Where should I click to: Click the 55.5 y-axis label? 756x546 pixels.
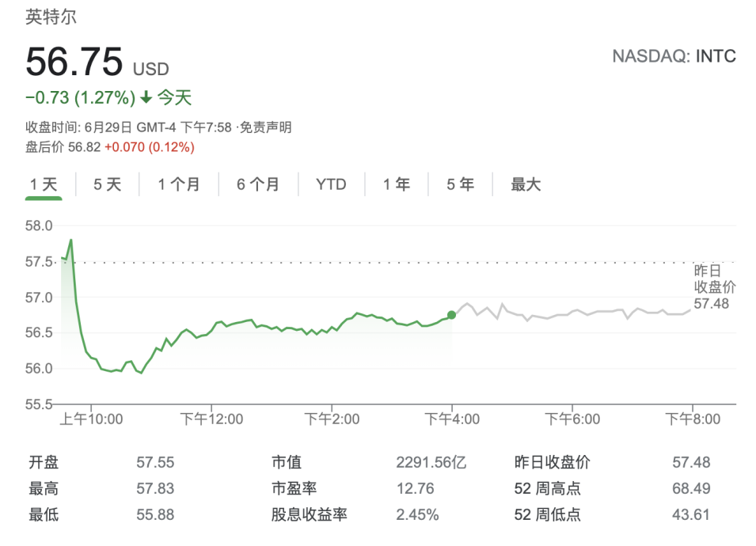click(x=39, y=404)
